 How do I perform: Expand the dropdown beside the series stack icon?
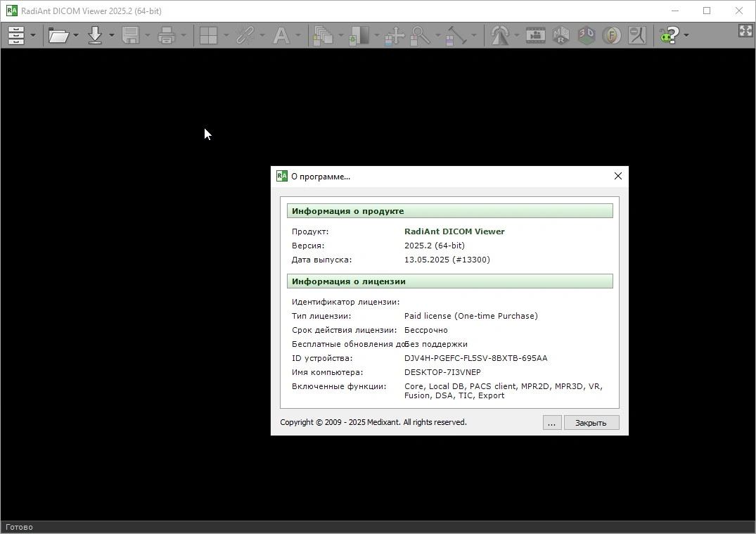pyautogui.click(x=340, y=35)
